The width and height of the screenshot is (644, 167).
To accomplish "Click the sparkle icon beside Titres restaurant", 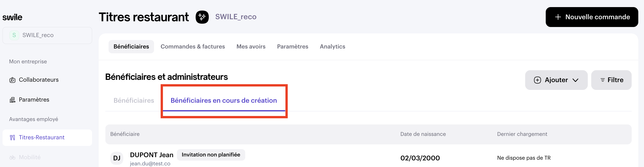I will click(202, 17).
